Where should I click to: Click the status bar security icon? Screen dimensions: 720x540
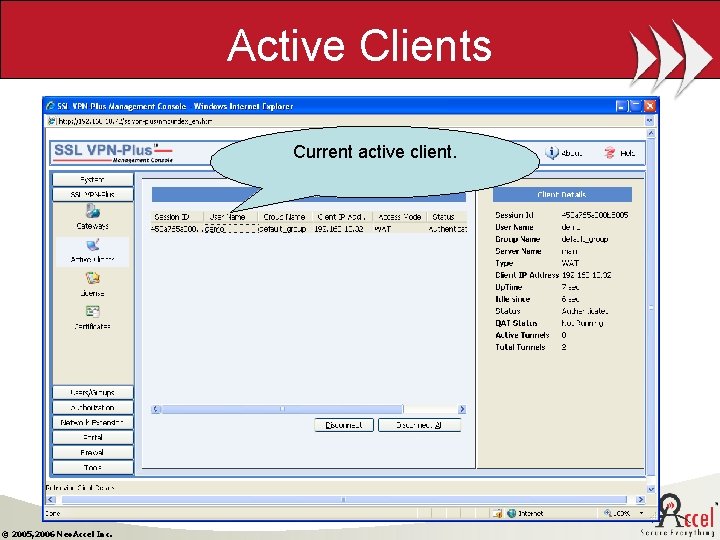click(497, 513)
